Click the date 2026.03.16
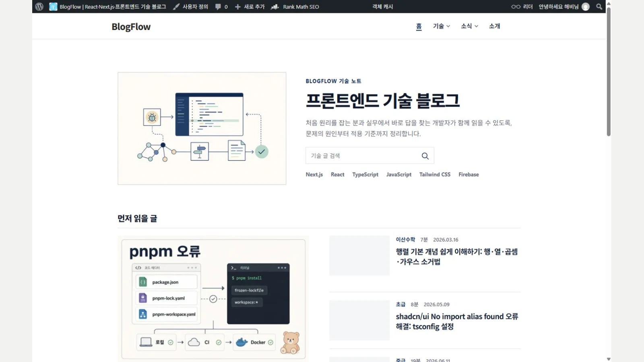644x362 pixels. 446,240
